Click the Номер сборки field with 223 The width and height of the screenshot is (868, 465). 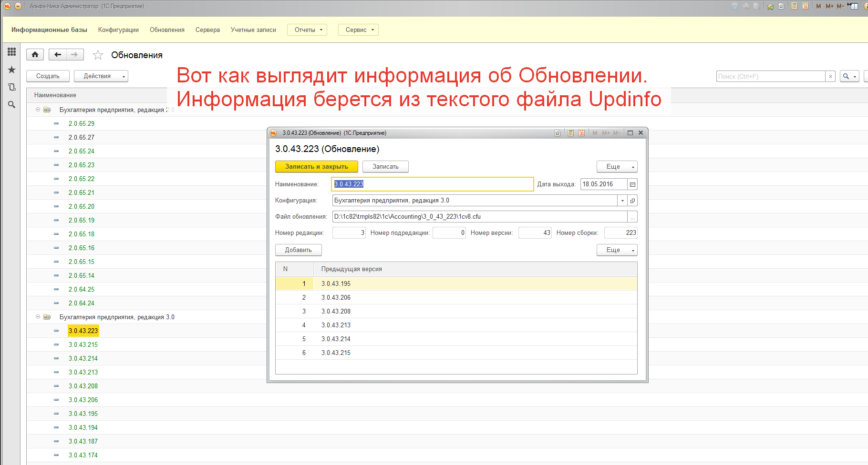[x=621, y=233]
